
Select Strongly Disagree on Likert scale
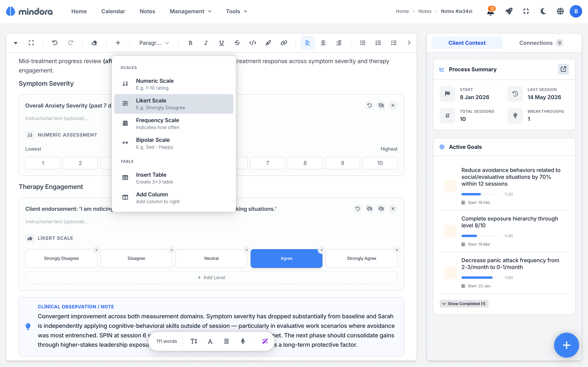click(61, 258)
